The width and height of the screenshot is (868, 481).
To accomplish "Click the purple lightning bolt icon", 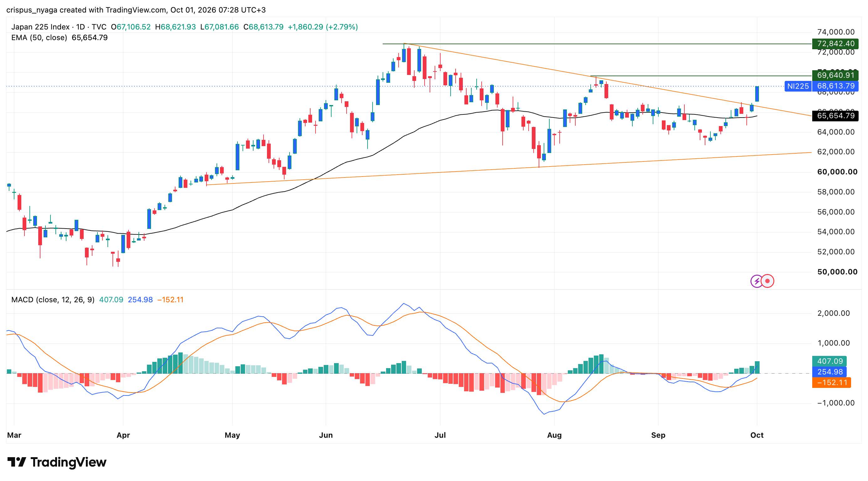I will tap(757, 281).
